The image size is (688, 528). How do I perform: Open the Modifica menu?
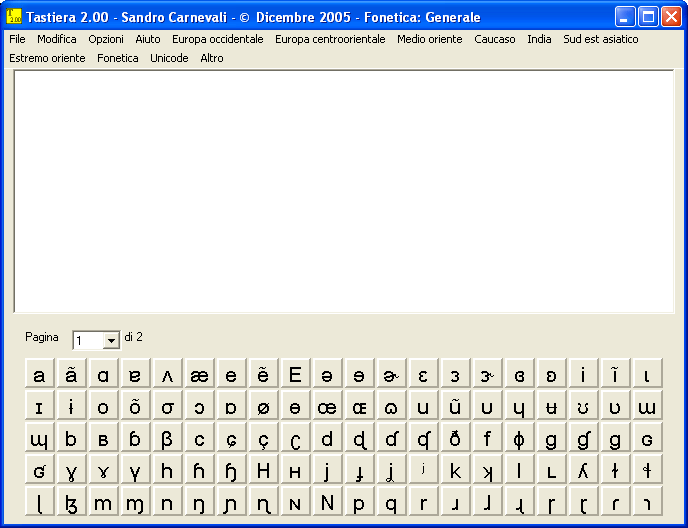point(57,39)
